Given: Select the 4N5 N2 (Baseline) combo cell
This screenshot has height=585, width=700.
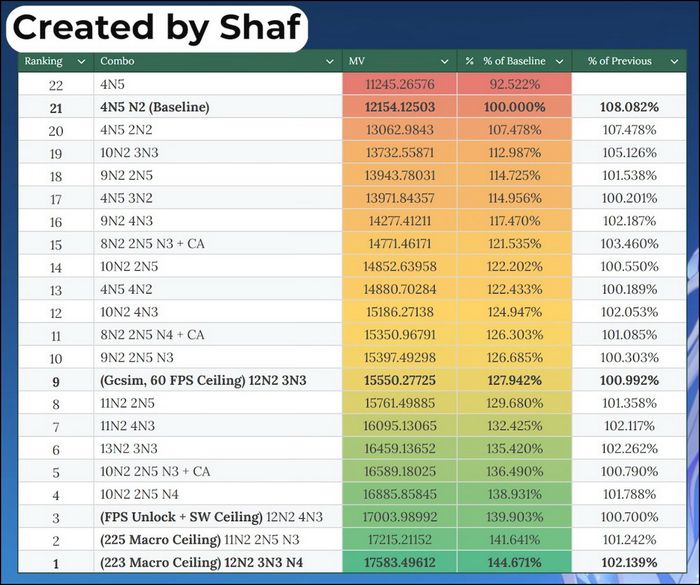Looking at the screenshot, I should coord(218,107).
